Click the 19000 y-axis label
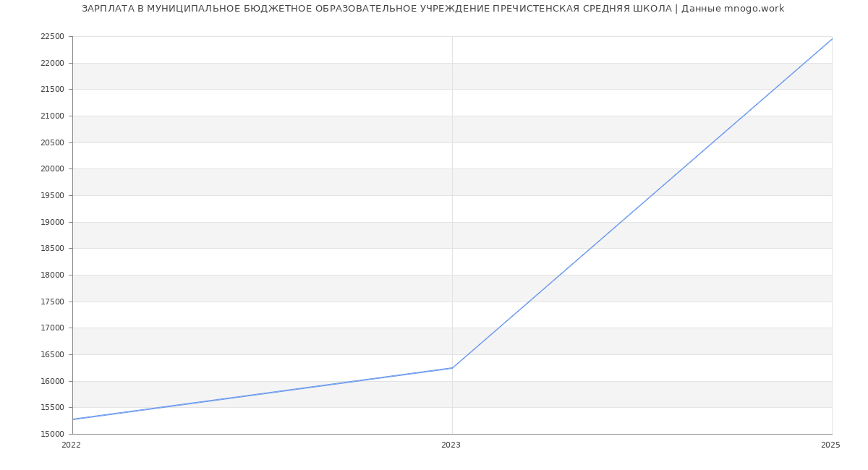 click(x=52, y=223)
